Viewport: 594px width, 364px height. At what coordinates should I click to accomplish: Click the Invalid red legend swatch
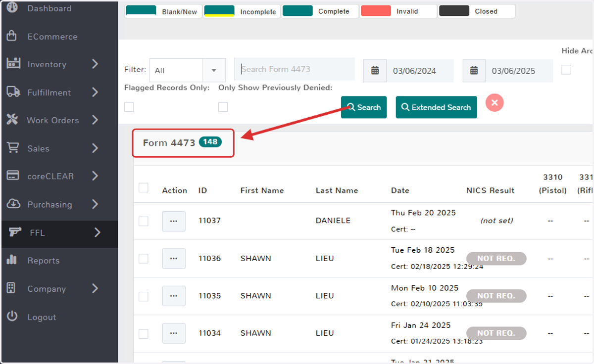pos(376,11)
